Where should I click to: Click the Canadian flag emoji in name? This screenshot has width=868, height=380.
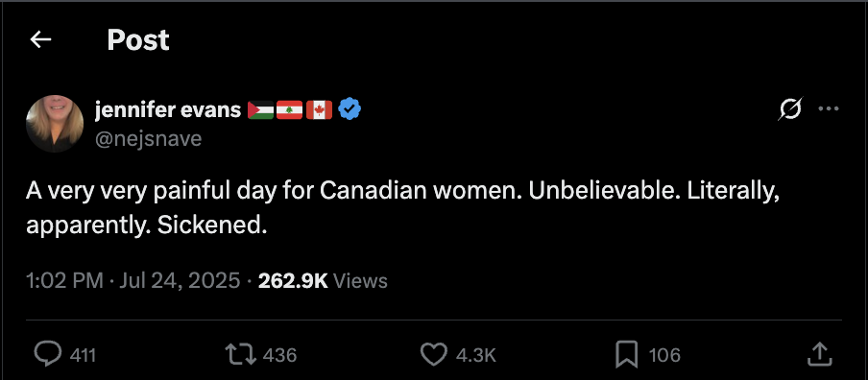[320, 110]
